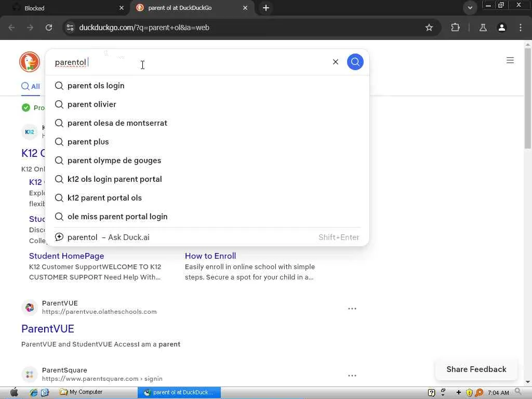Clear the search box with the X
The image size is (532, 399).
[335, 62]
